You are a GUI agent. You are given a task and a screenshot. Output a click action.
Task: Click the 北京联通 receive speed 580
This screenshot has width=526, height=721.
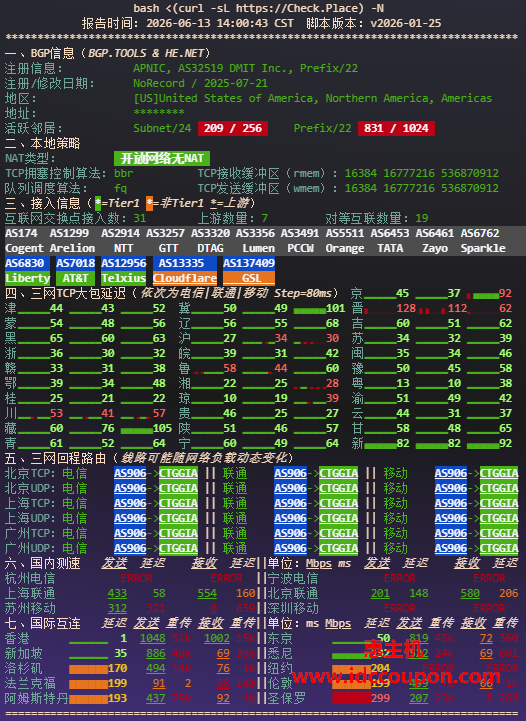(470, 594)
